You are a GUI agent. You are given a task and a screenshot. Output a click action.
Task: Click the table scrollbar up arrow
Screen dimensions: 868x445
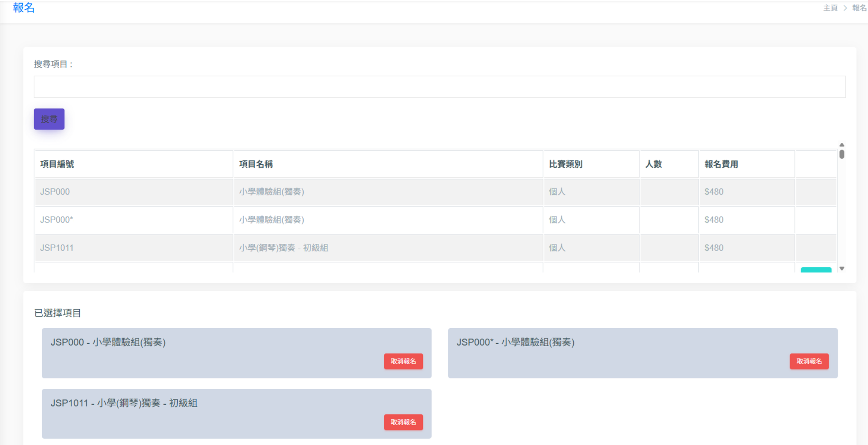tap(842, 145)
